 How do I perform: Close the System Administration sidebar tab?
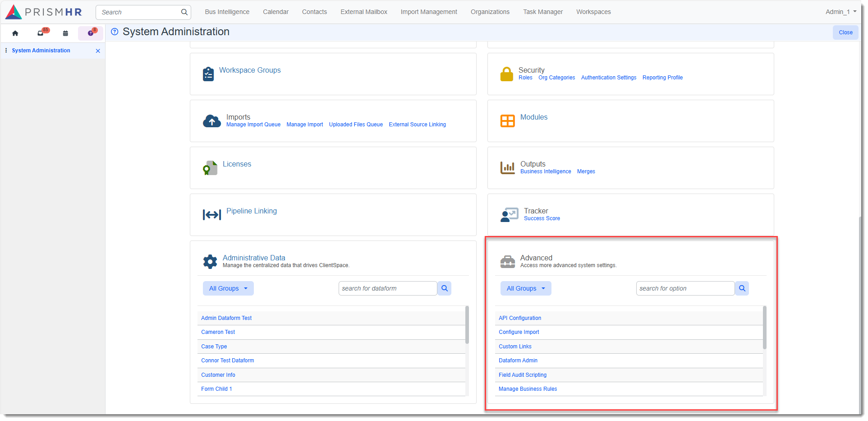click(98, 51)
